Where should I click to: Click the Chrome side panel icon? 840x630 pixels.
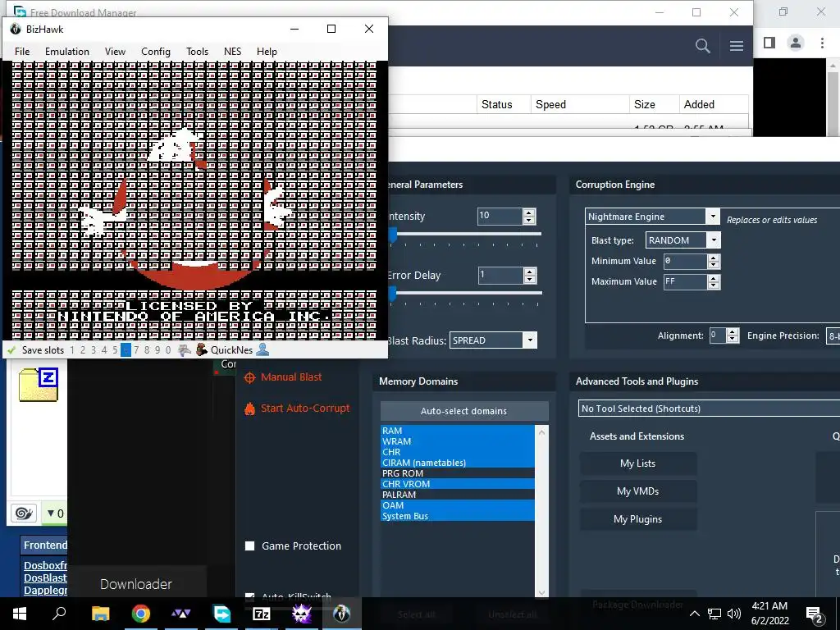click(769, 43)
